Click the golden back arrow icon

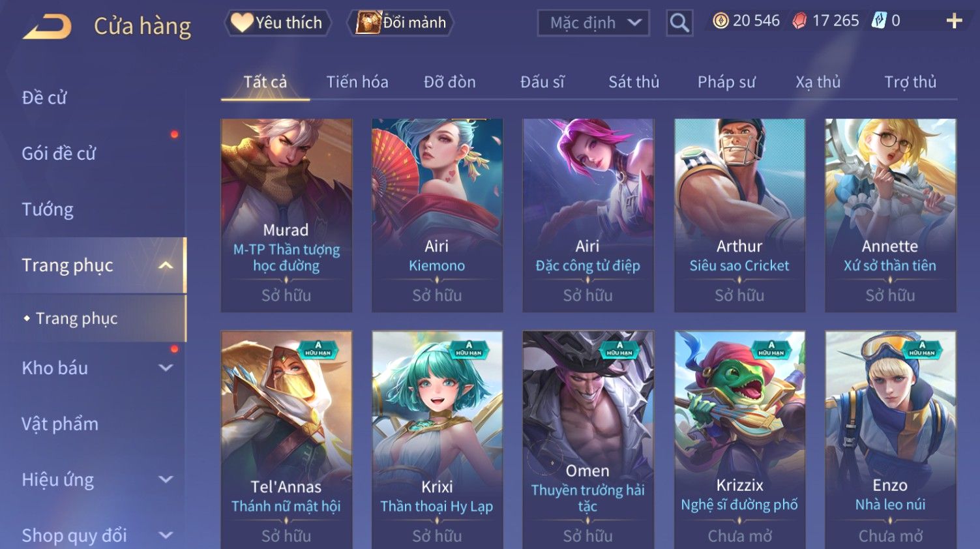[47, 27]
